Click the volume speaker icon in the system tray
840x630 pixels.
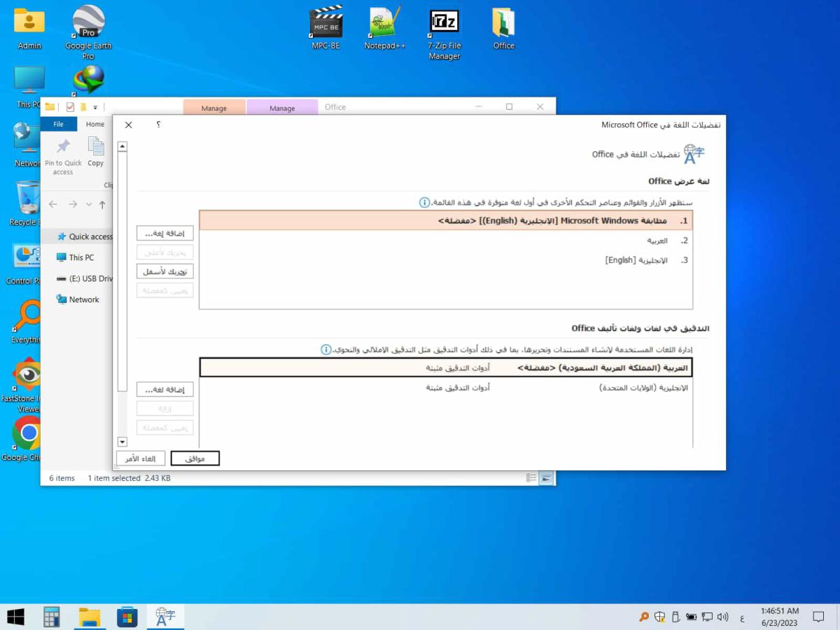[x=722, y=617]
